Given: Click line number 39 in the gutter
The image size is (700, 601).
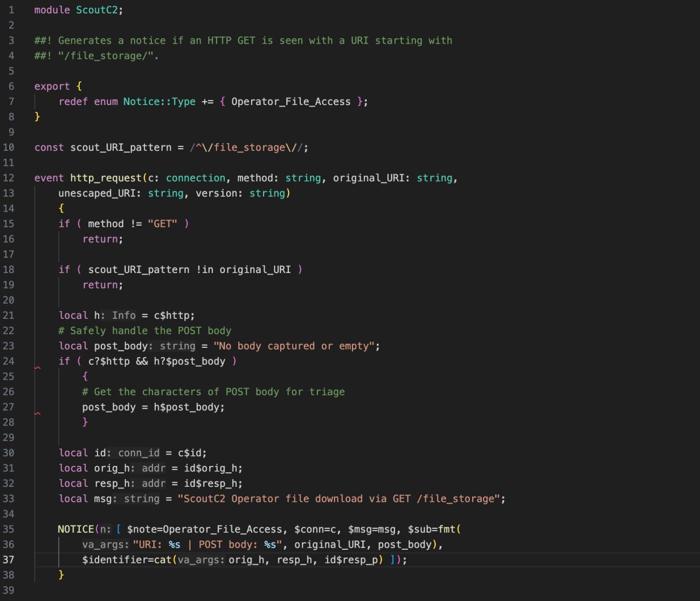Looking at the screenshot, I should tap(9, 590).
